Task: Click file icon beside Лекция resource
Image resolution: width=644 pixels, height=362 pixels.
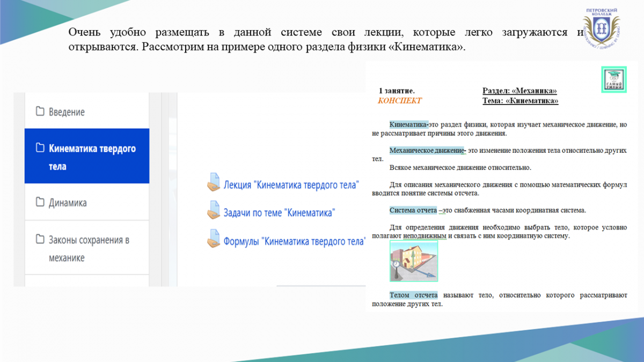Action: point(214,182)
